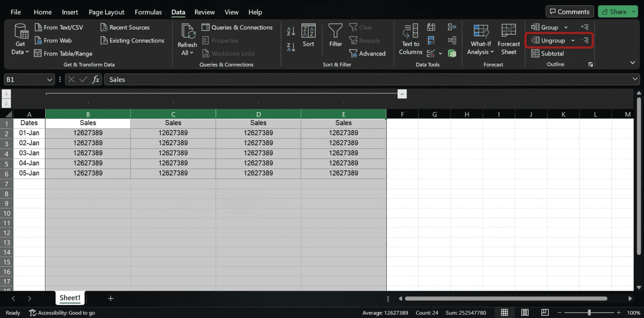
Task: Apply a Subtotal to the data
Action: (x=548, y=53)
